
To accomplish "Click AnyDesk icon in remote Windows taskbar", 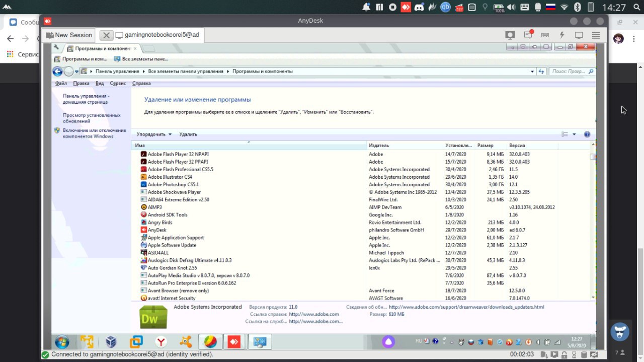I will (x=234, y=342).
